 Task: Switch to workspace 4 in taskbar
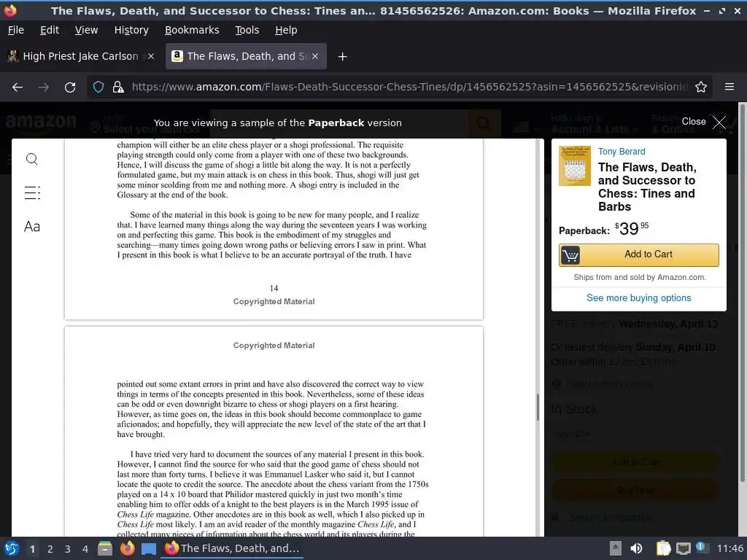(x=85, y=549)
